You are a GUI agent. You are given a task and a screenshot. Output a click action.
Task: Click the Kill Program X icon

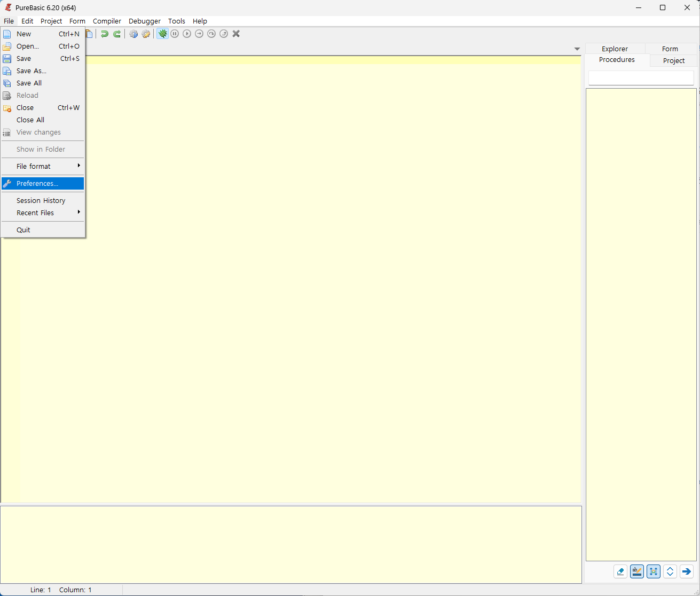click(236, 34)
